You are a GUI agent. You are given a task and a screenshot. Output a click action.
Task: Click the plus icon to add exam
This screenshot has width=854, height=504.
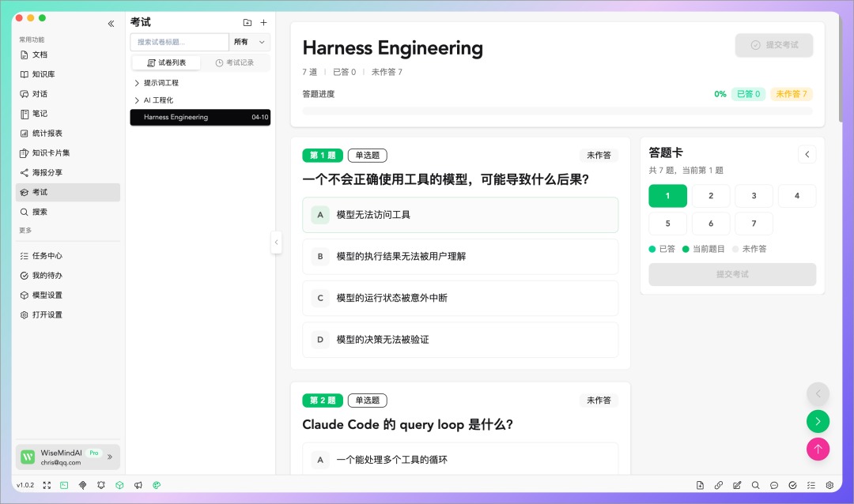[263, 22]
